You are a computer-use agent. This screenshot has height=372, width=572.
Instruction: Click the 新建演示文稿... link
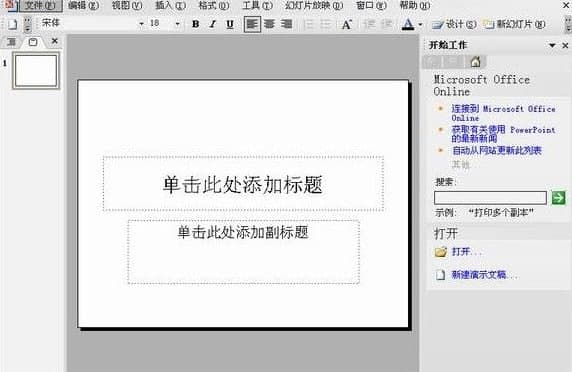pos(484,275)
